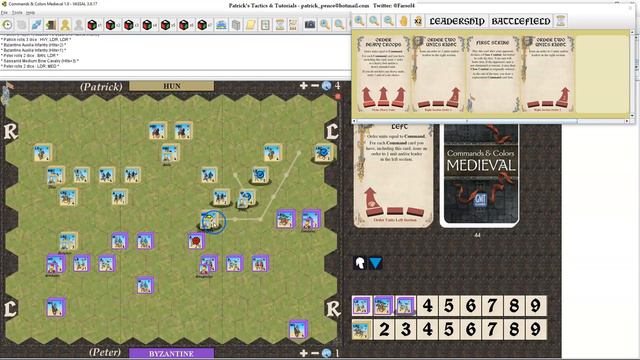The image size is (640, 360).
Task: Click the undo clock icon in the main toolbar
Action: [x=7, y=25]
